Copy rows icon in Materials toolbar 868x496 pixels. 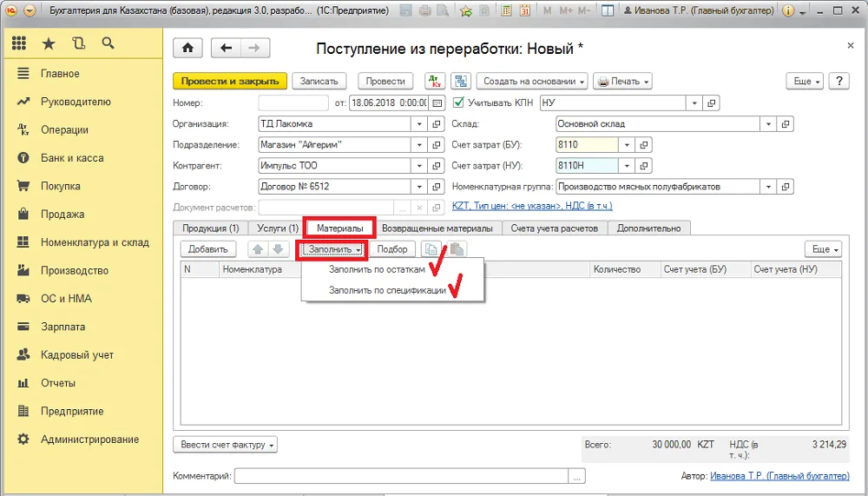point(431,249)
